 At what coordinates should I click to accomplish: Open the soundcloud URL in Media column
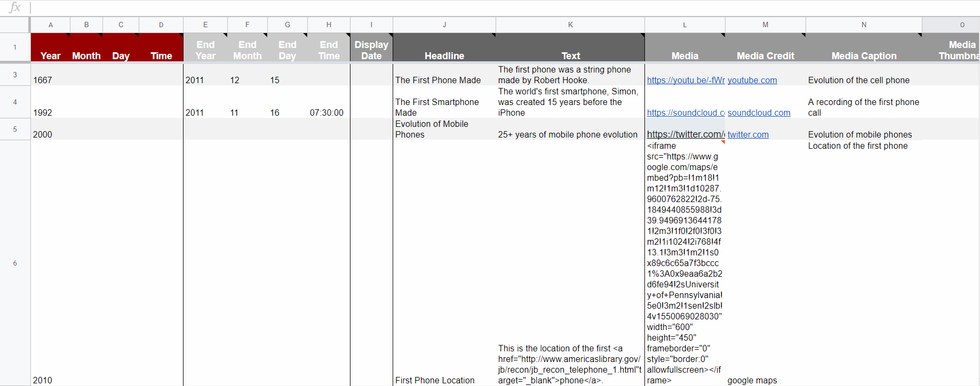point(685,112)
